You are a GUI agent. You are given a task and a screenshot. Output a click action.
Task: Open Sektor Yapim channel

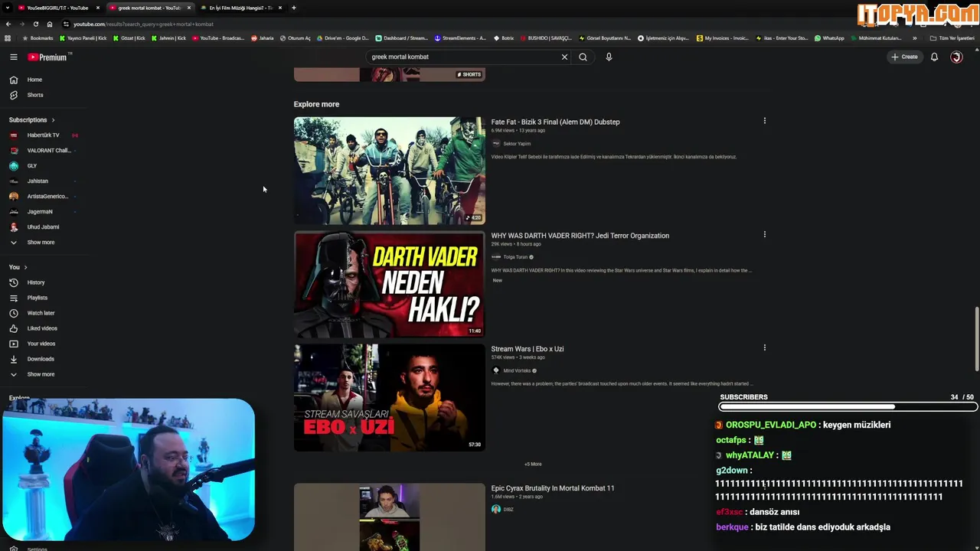pos(516,144)
